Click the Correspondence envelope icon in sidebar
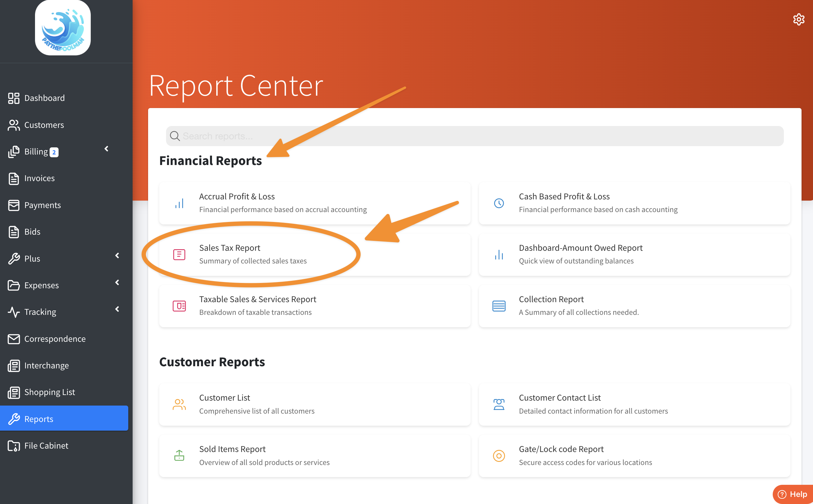813x504 pixels. point(14,339)
